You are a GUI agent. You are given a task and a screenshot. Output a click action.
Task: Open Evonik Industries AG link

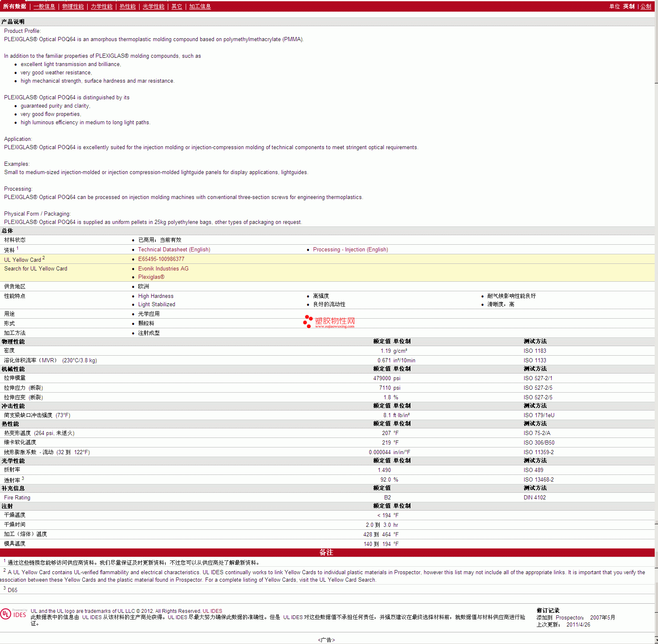[x=163, y=269]
